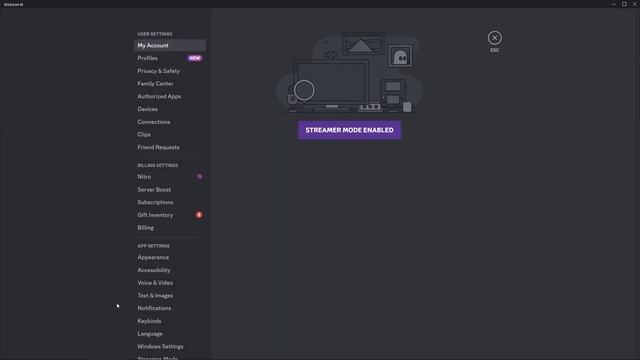
Task: Open Windows Settings entry
Action: [x=170, y=346]
